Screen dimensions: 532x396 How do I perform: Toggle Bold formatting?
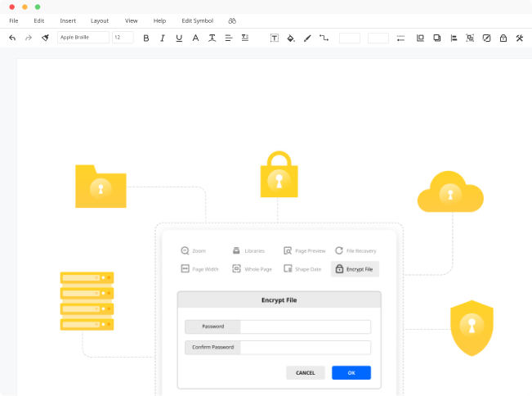[146, 38]
